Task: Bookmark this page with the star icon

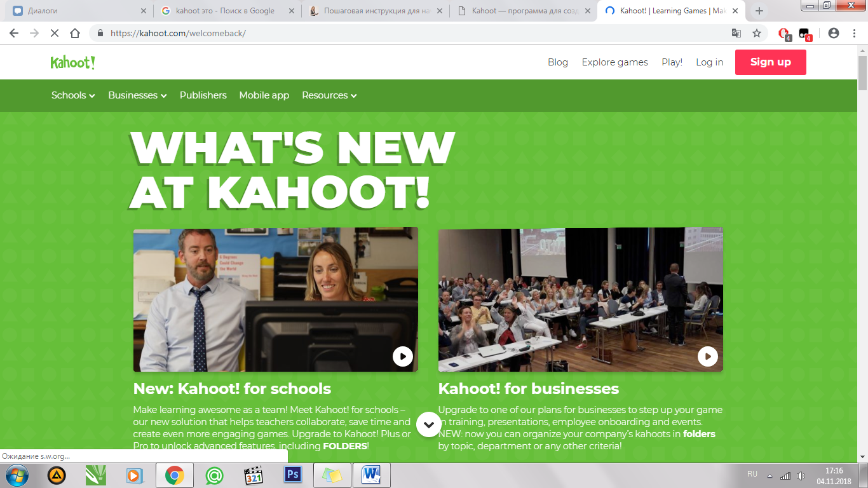Action: [757, 33]
